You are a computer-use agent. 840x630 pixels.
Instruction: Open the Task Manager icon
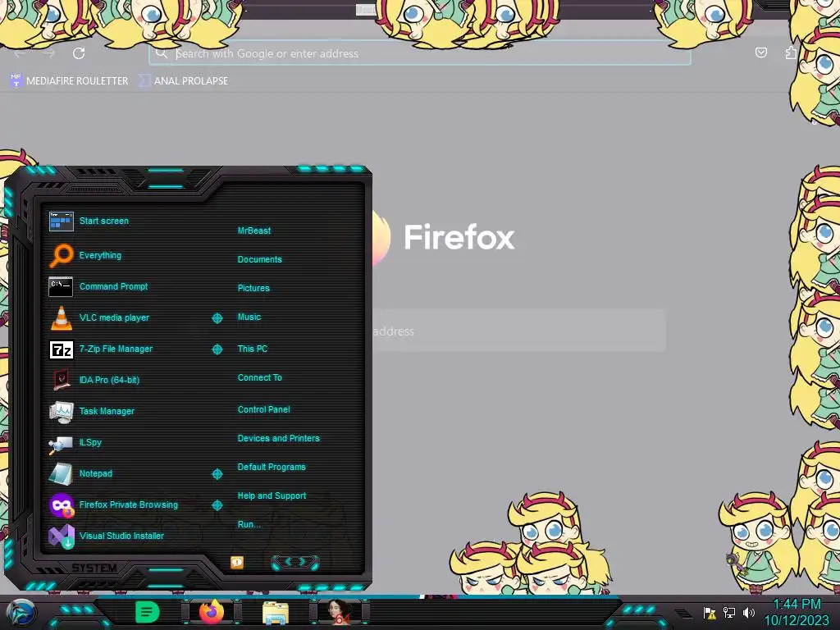click(61, 412)
